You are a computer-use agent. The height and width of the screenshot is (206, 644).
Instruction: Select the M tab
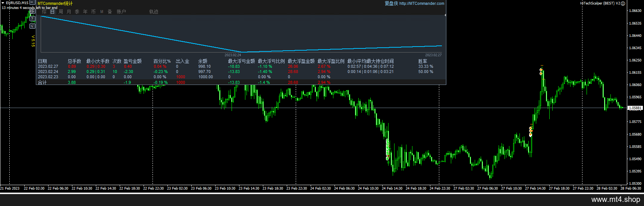102,12
